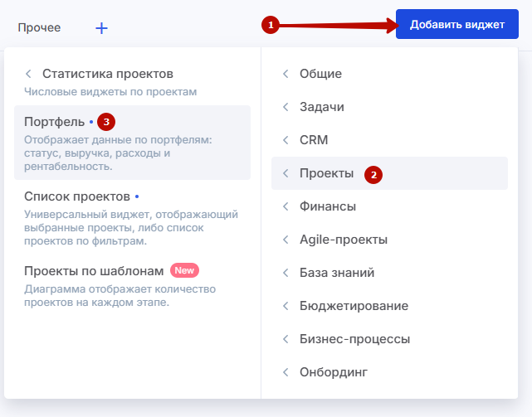Click the Статистика проектов header title
The width and height of the screenshot is (532, 417).
pos(108,74)
